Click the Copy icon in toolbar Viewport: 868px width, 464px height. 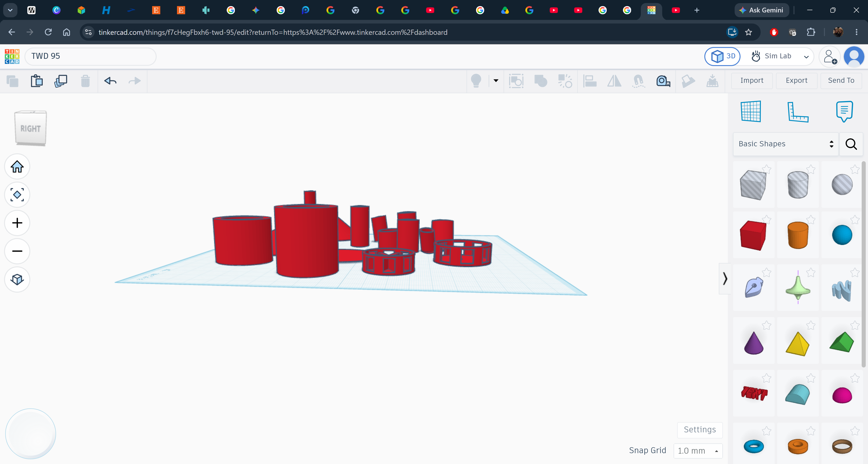click(12, 81)
